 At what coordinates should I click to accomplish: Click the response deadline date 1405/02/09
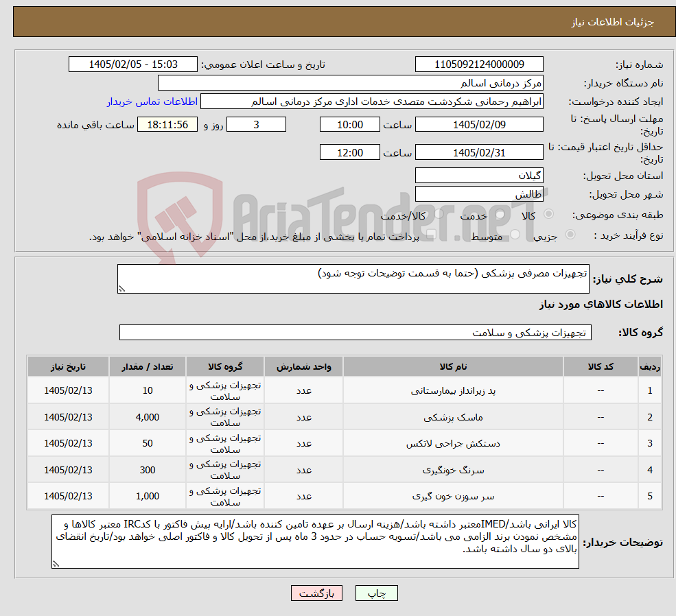coord(479,124)
